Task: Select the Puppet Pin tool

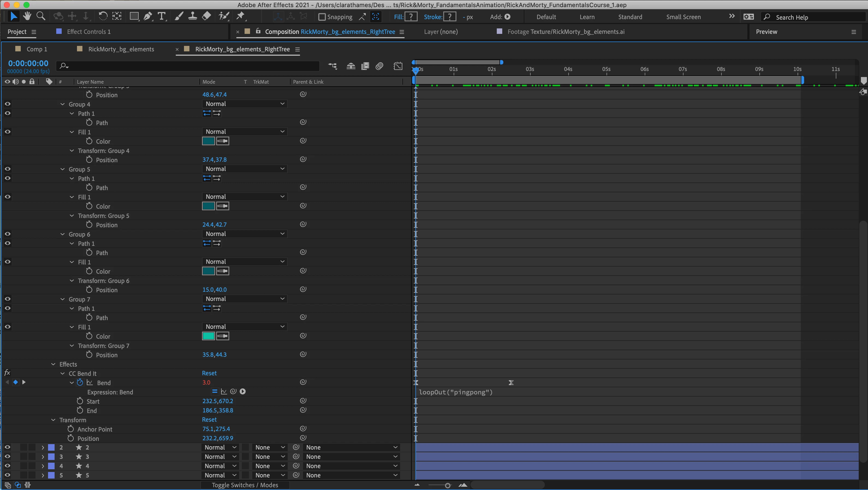Action: coord(240,16)
